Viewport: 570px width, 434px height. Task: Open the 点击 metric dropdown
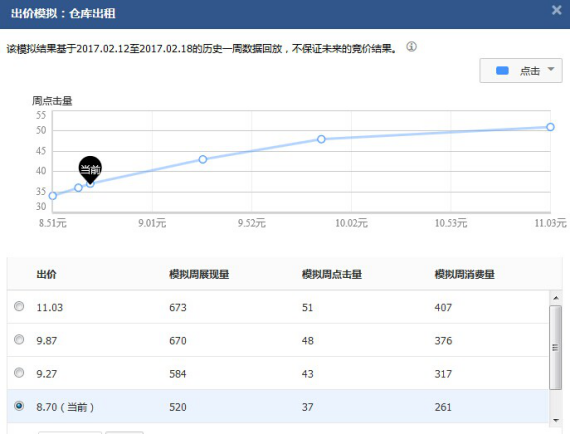tap(521, 71)
